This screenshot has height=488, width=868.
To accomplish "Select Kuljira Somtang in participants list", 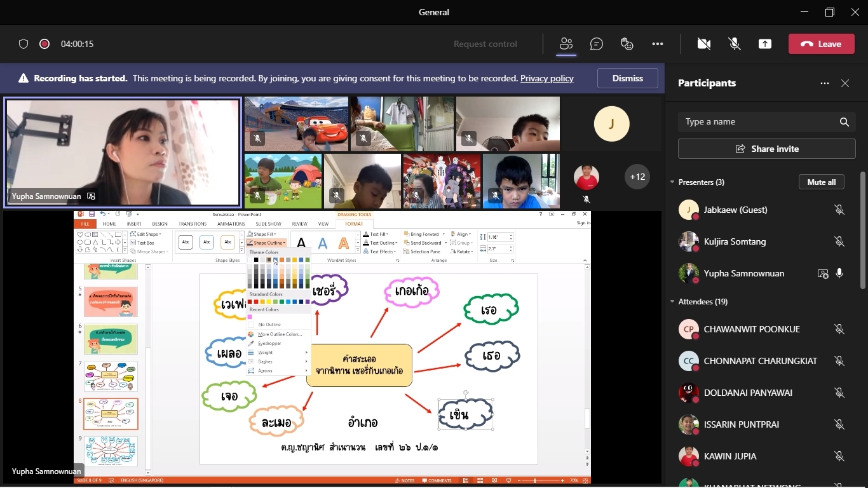I will 735,241.
